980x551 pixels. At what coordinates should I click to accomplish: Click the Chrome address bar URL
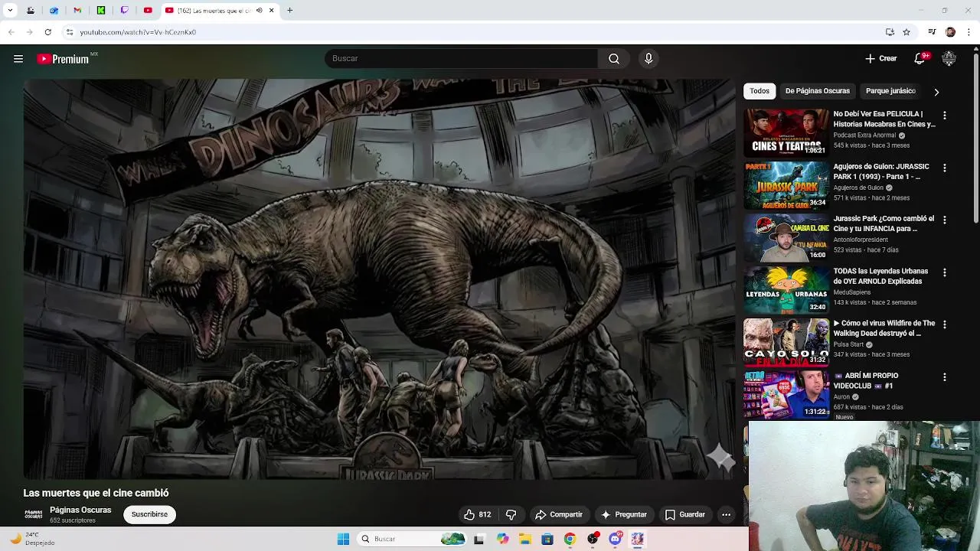138,32
